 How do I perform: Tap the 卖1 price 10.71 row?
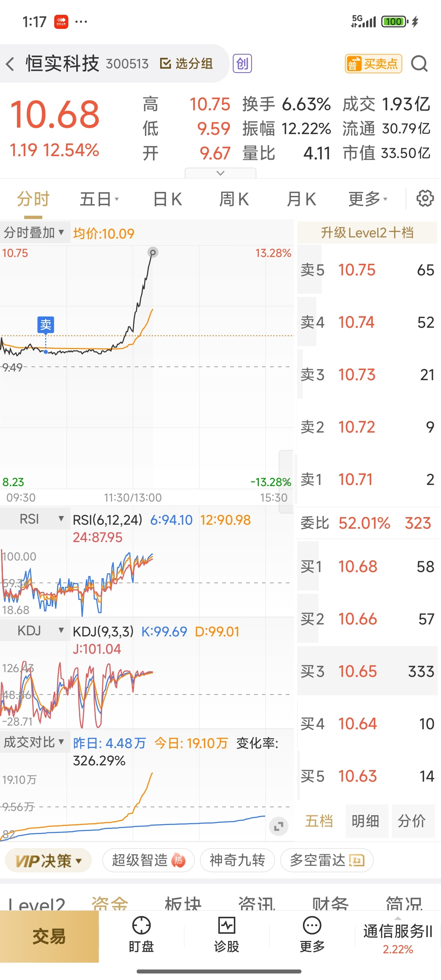(367, 480)
